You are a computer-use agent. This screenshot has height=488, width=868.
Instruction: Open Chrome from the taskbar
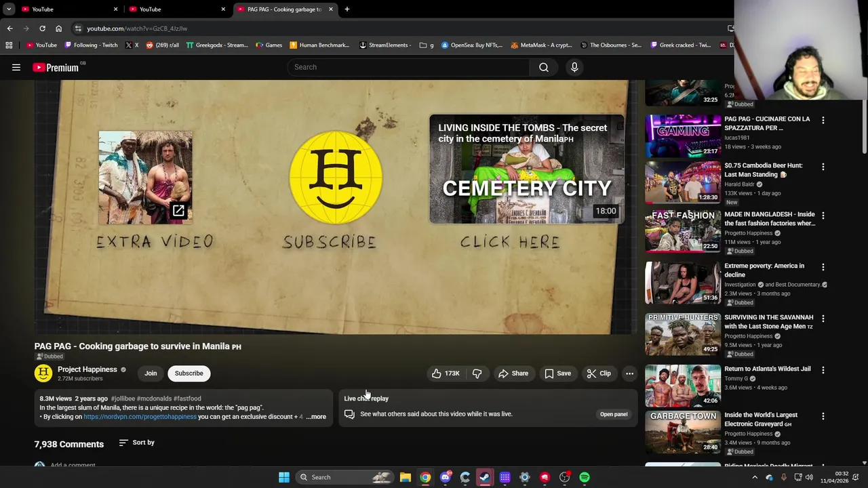425,477
